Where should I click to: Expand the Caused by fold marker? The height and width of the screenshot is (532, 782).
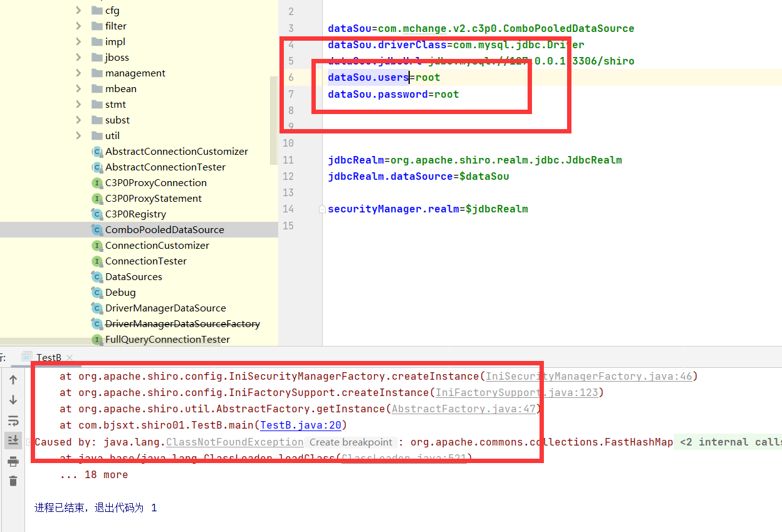click(29, 442)
